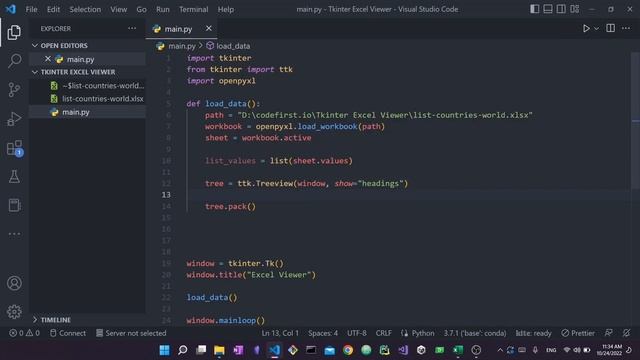The image size is (640, 360).
Task: Select interpreter 3.7.1 base conda
Action: pyautogui.click(x=475, y=333)
